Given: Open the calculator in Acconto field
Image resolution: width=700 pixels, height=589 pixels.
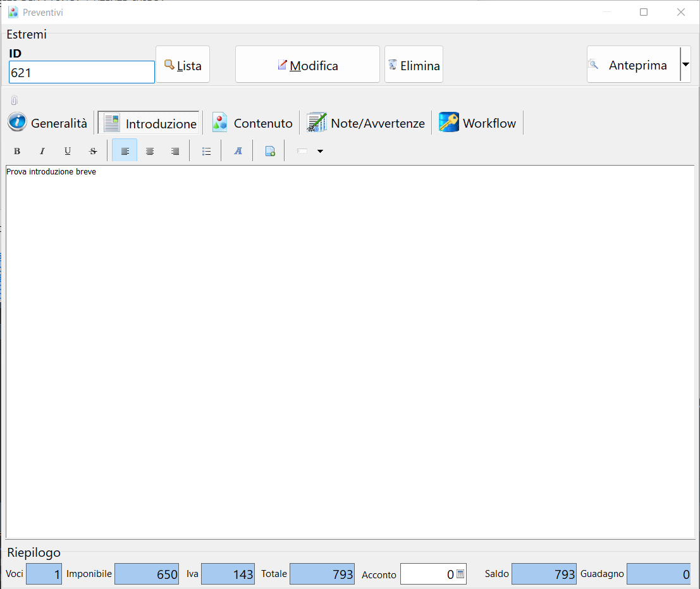Looking at the screenshot, I should click(460, 574).
